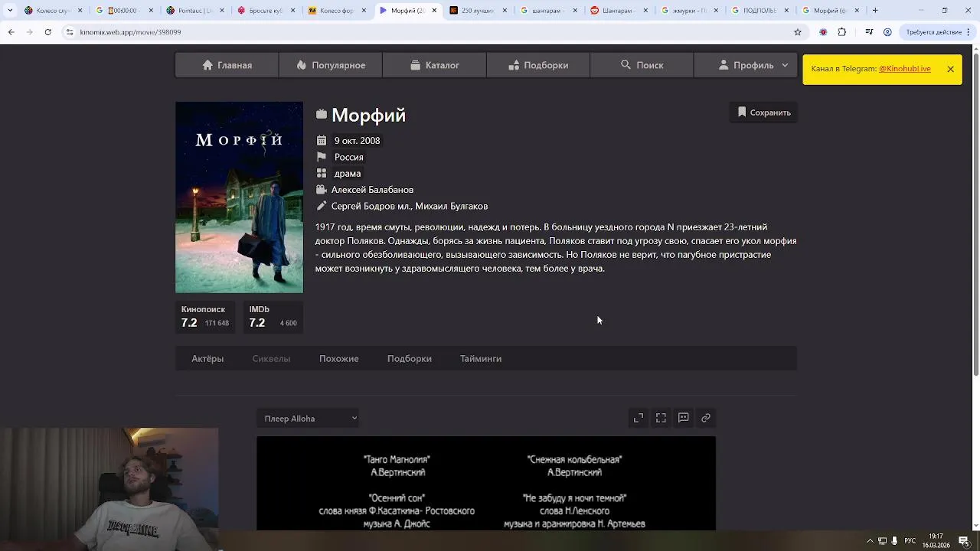980x551 pixels.
Task: Click the expand player icon
Action: tap(639, 418)
